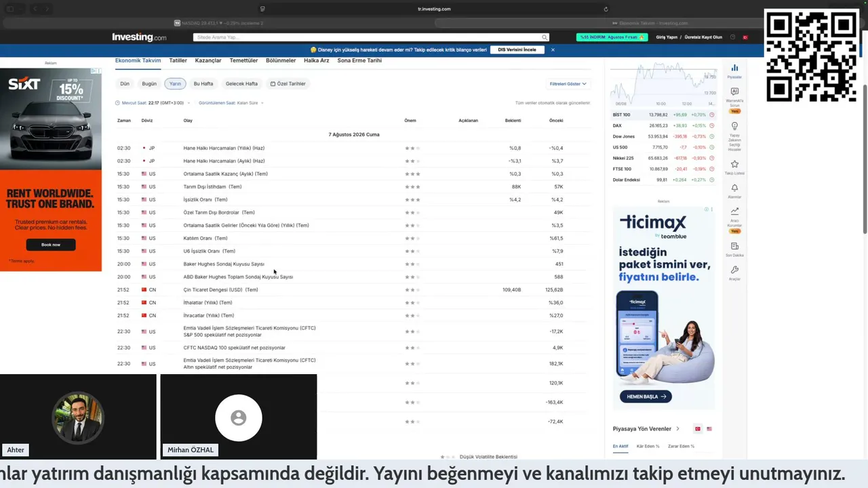
Task: Switch to the Kazançlar tab
Action: [208, 60]
